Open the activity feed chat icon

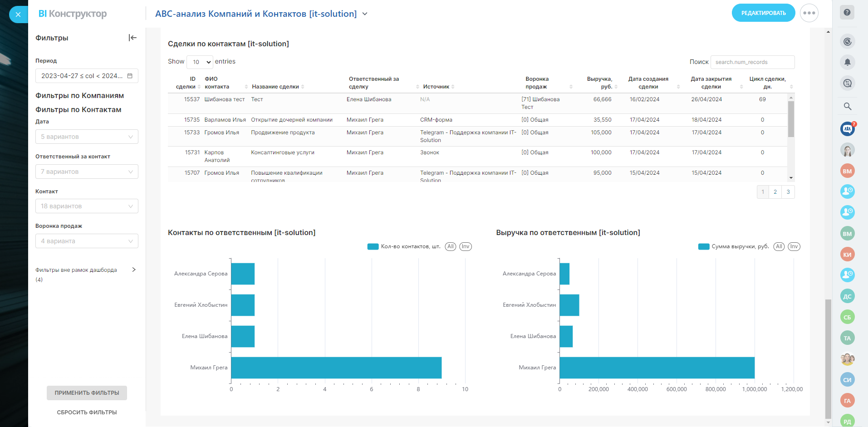point(847,83)
